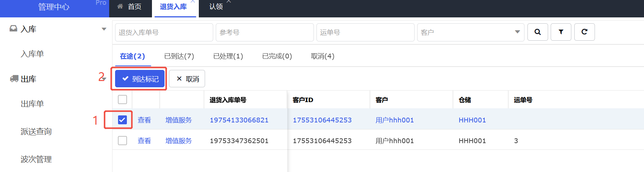
Task: Click the 到达标记 button
Action: [140, 79]
